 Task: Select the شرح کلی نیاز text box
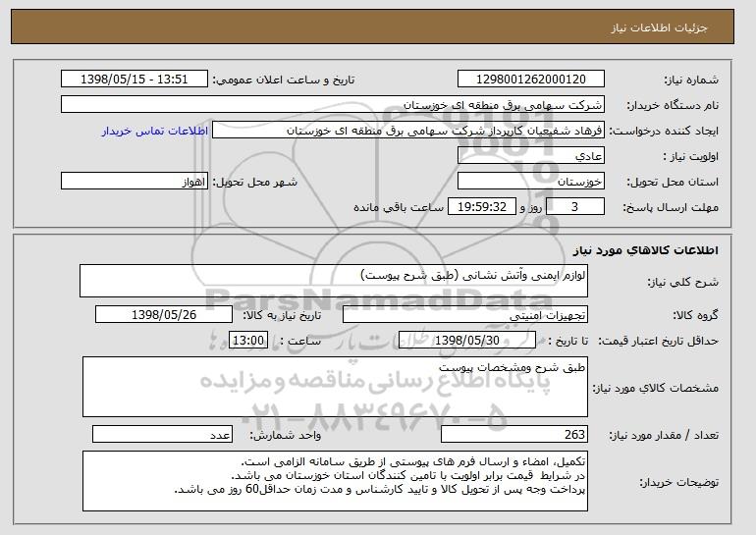click(334, 281)
